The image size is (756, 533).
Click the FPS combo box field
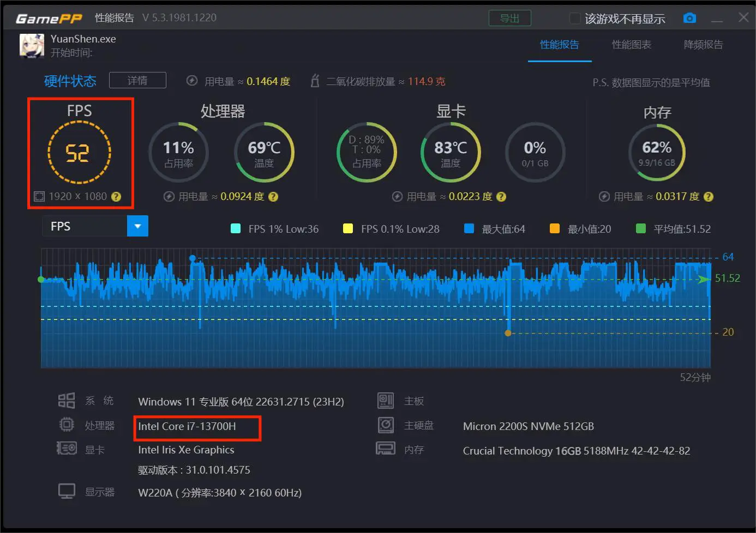tap(85, 226)
